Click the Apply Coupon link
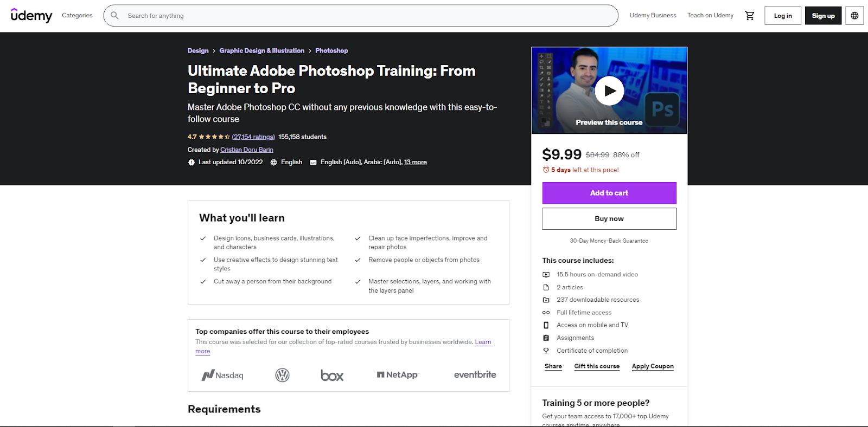Screen dimensions: 868x427 [653, 366]
